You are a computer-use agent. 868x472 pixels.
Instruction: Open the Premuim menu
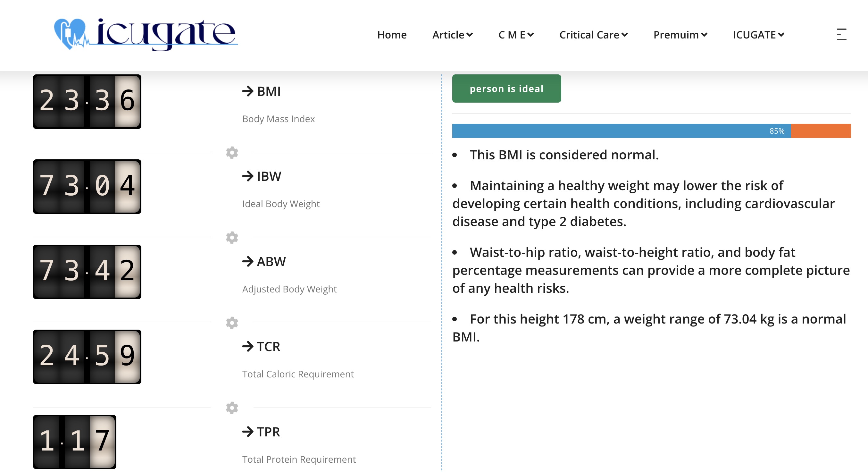tap(680, 35)
